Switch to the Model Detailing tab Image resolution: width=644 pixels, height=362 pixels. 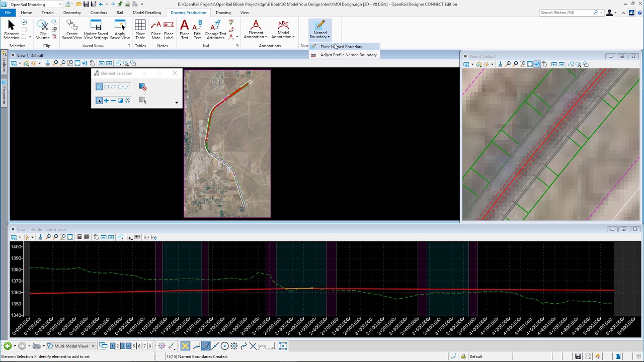[147, 13]
